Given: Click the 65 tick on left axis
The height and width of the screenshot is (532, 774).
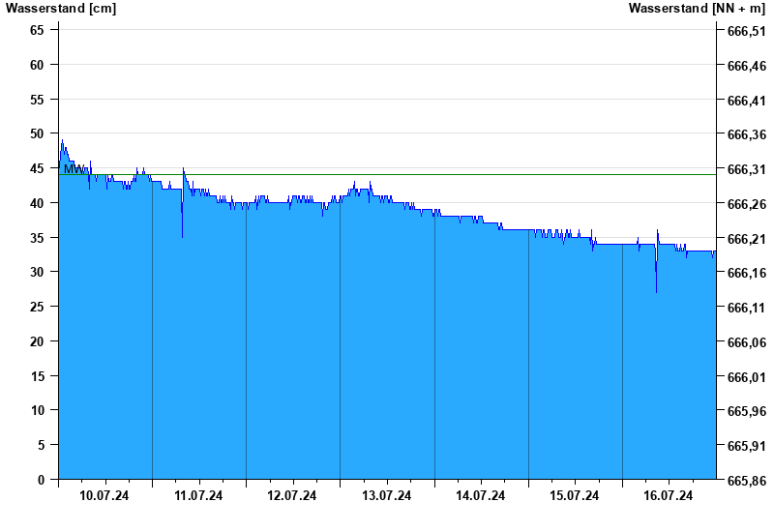Looking at the screenshot, I should tap(37, 30).
